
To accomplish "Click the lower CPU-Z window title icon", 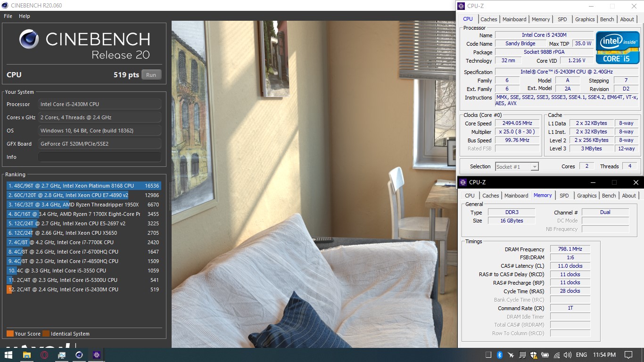I will coord(463,182).
